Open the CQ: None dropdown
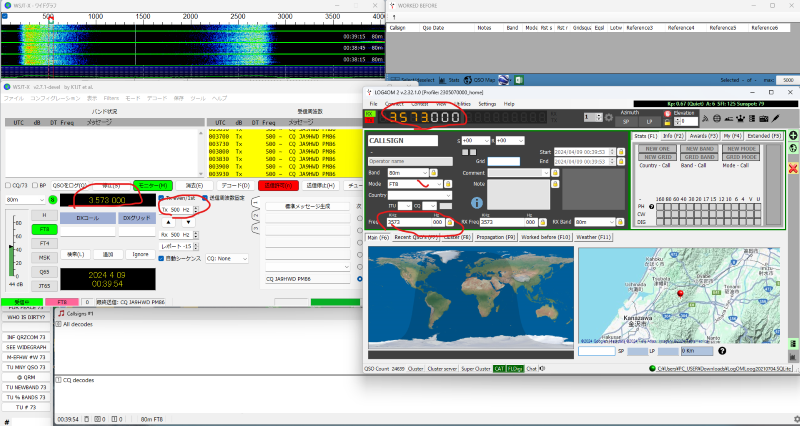 [x=227, y=259]
